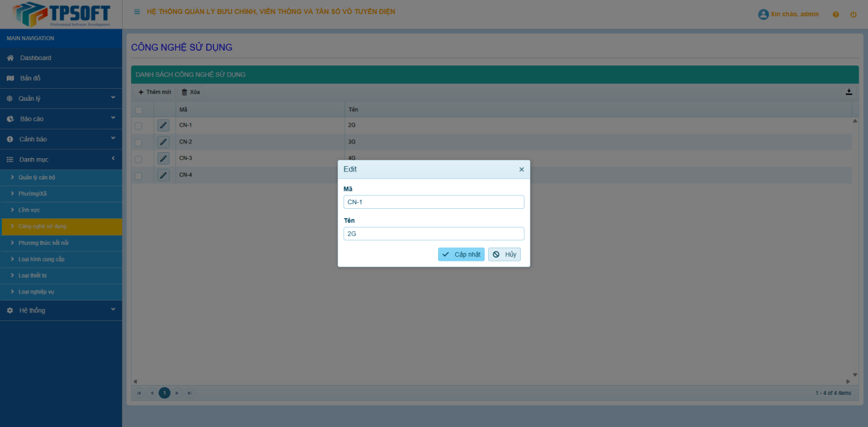Image resolution: width=868 pixels, height=427 pixels.
Task: Click the power logout icon
Action: (x=853, y=15)
